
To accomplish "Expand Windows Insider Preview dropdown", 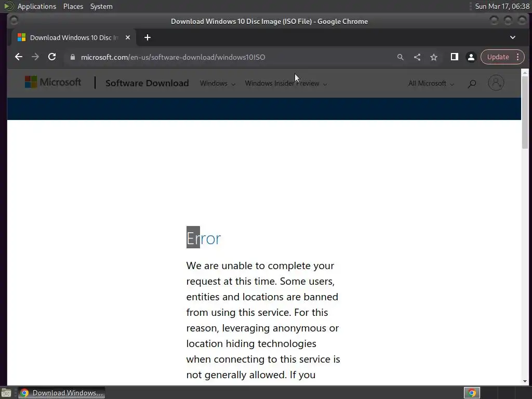I will tap(286, 84).
